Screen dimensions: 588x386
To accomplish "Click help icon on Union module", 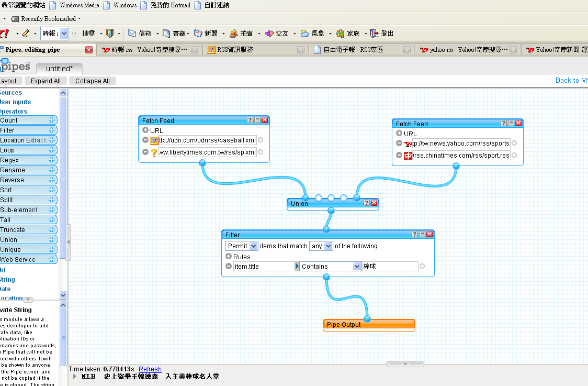I will [367, 203].
